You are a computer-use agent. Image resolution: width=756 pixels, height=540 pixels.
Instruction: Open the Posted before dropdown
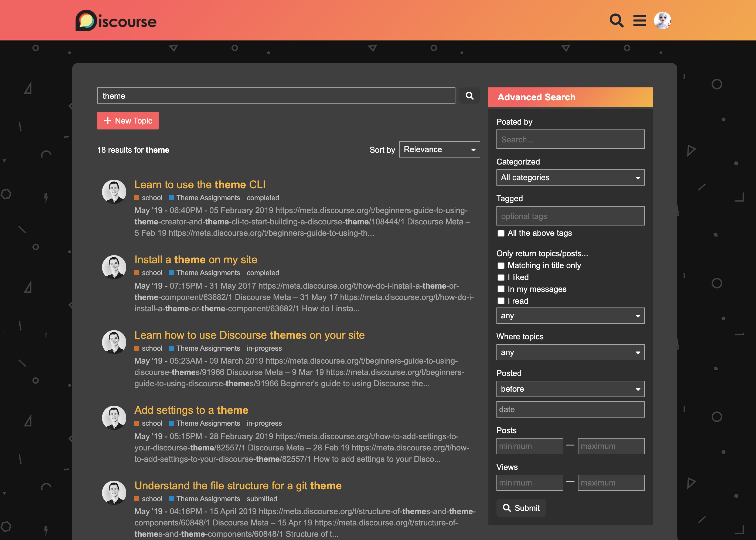pyautogui.click(x=570, y=389)
